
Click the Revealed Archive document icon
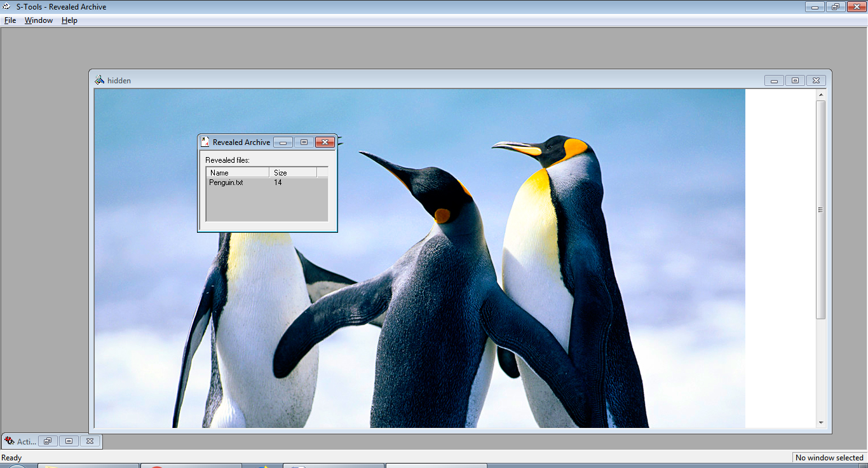205,142
